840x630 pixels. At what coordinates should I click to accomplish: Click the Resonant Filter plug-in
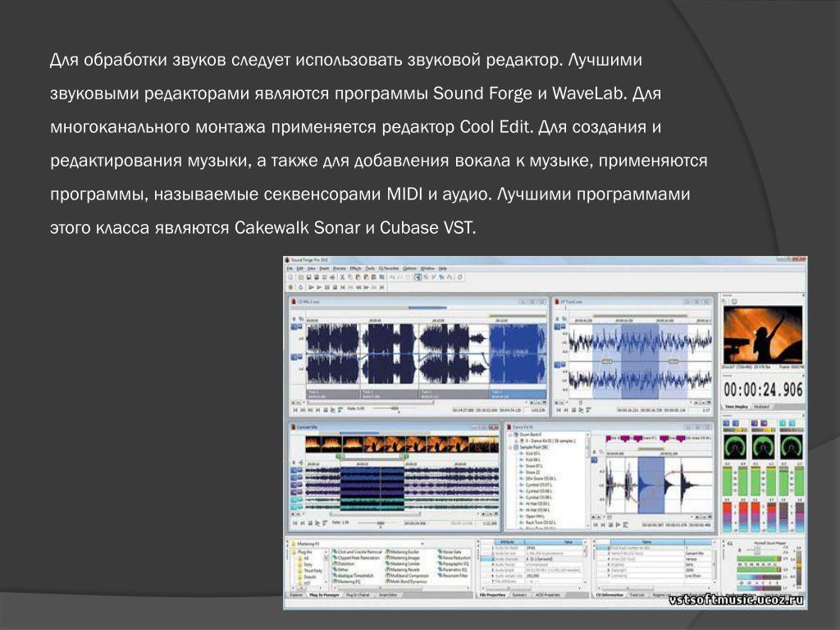pos(453,576)
